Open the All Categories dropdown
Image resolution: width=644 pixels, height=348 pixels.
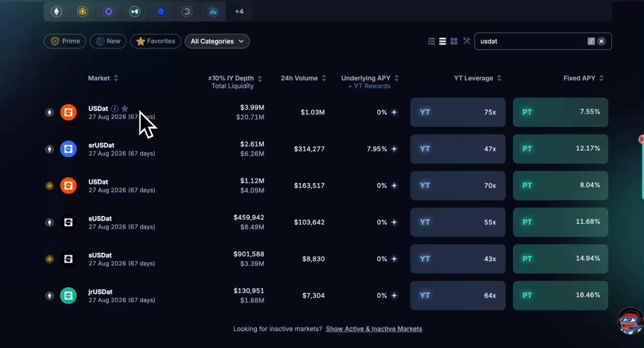[217, 41]
